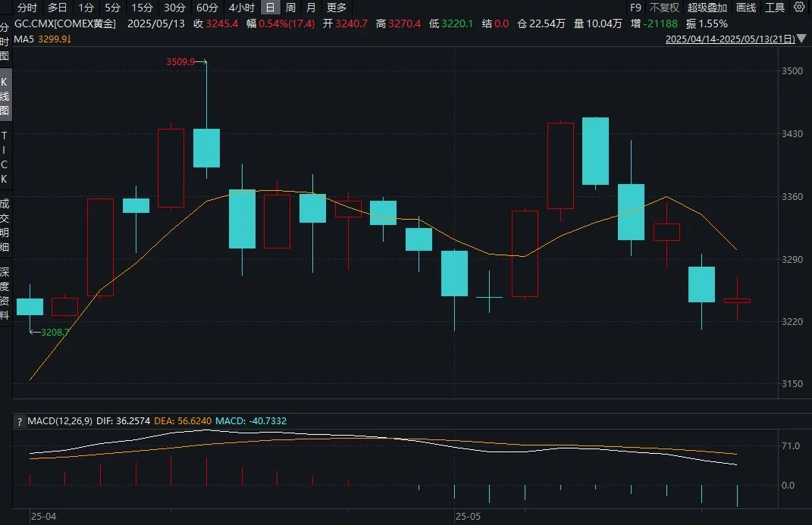Click the date range 2025/04/14-2025/05/13 link

pos(730,39)
